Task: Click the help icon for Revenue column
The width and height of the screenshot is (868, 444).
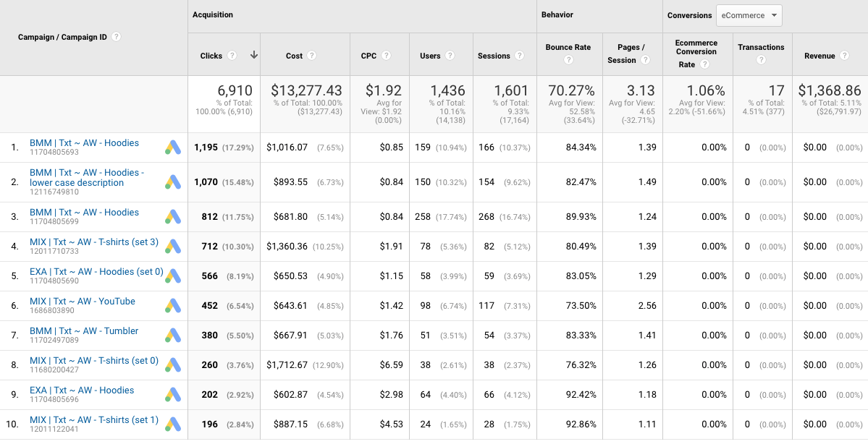Action: pos(844,55)
